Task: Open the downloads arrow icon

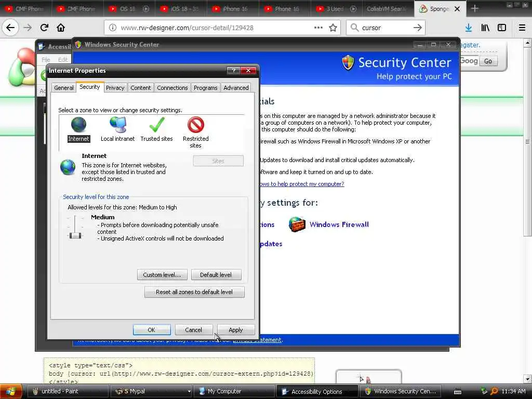Action: click(x=469, y=28)
